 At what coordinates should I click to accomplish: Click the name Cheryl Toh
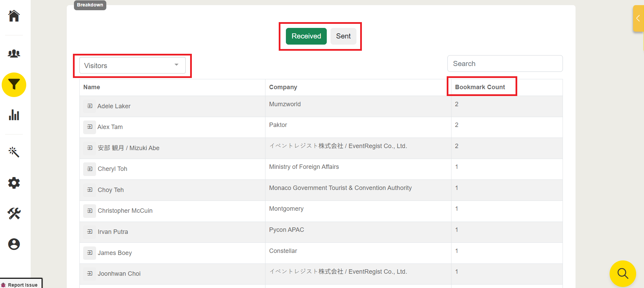[x=112, y=169]
